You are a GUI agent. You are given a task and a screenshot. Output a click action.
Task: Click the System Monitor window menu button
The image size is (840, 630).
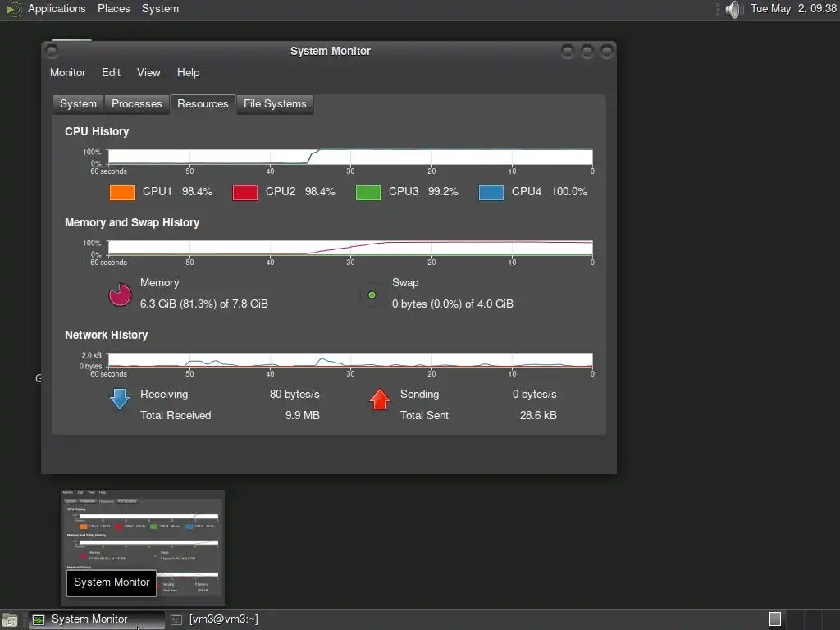52,52
